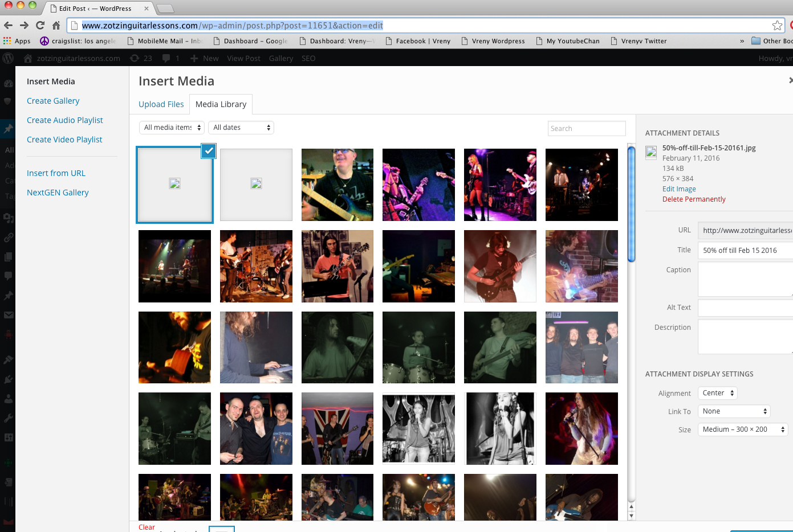Click the updates icon showing 23
The image size is (793, 532).
click(141, 58)
